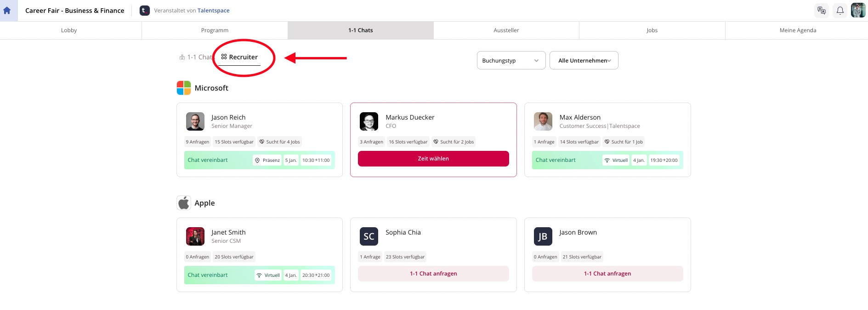
Task: Click the 1-1 Chat sub-tab icon
Action: pyautogui.click(x=182, y=57)
